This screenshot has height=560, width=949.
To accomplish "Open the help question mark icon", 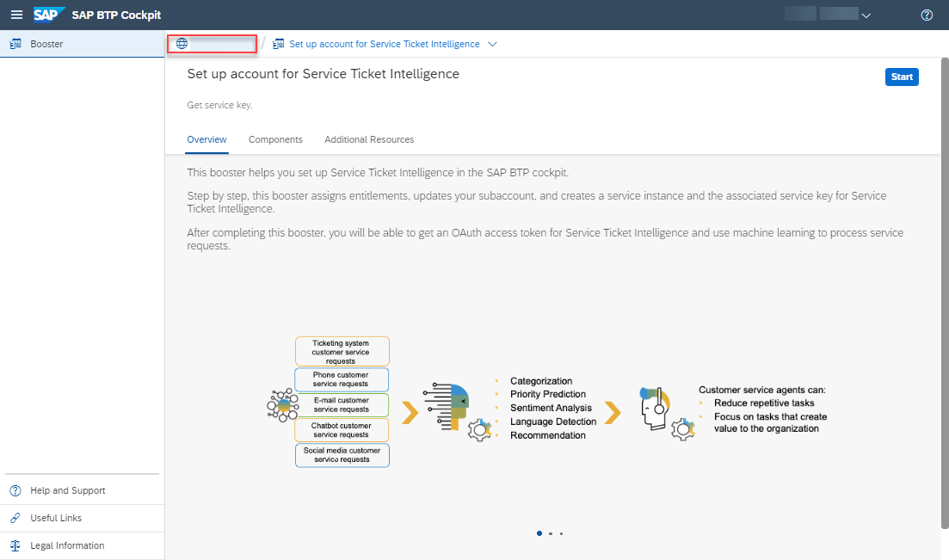I will 927,15.
